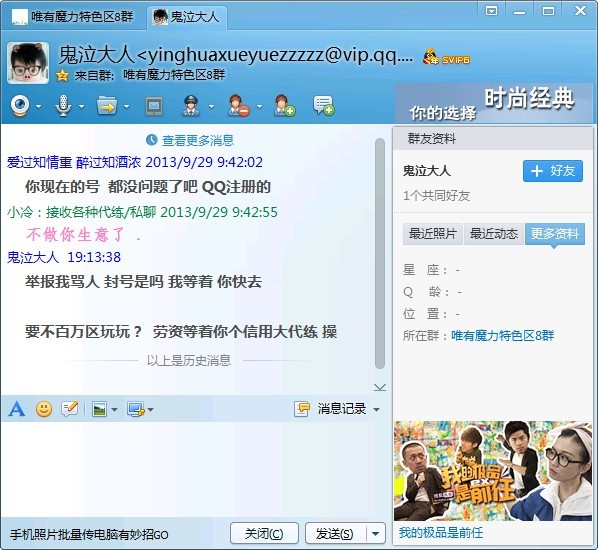Viewport: 598px width, 550px height.
Task: Click the block user icon with red minus
Action: [238, 106]
